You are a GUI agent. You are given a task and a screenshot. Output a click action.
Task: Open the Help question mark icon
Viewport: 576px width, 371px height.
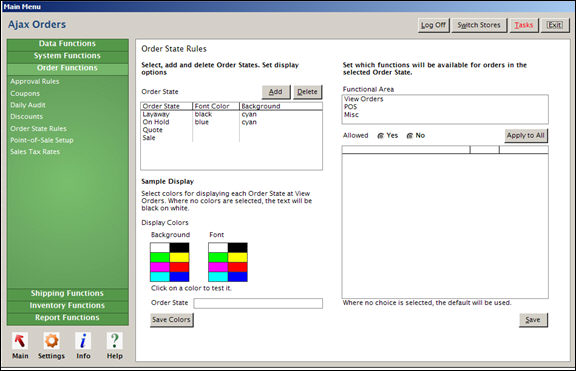pyautogui.click(x=115, y=341)
